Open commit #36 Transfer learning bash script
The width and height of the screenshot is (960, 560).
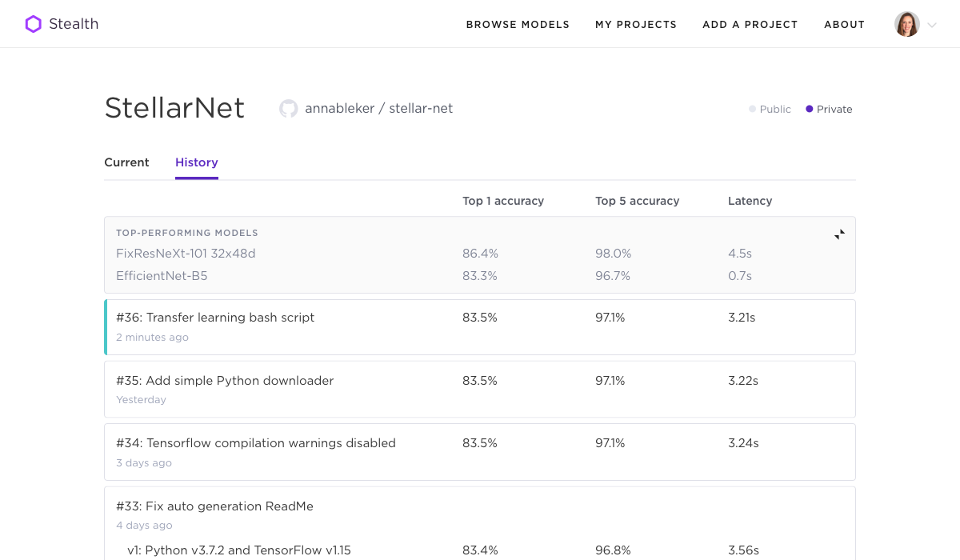tap(215, 318)
